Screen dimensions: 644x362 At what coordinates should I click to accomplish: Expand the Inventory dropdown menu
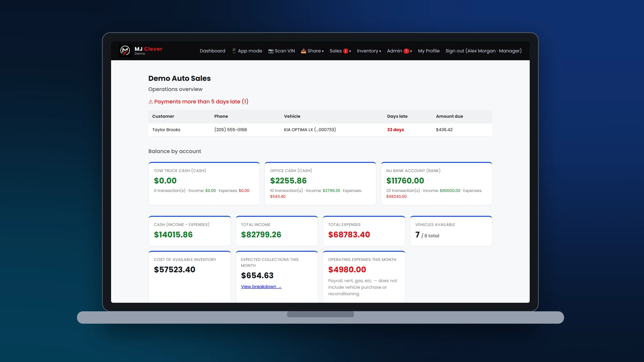369,51
